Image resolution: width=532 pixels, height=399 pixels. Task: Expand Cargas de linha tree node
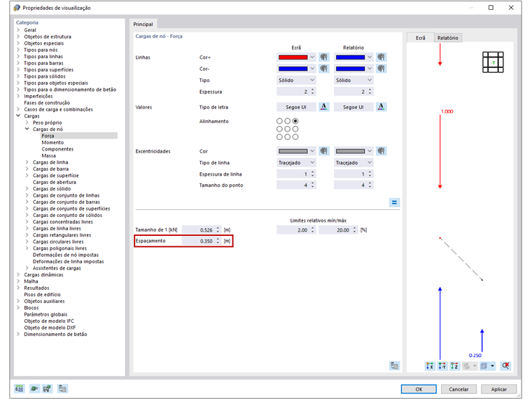(27, 162)
